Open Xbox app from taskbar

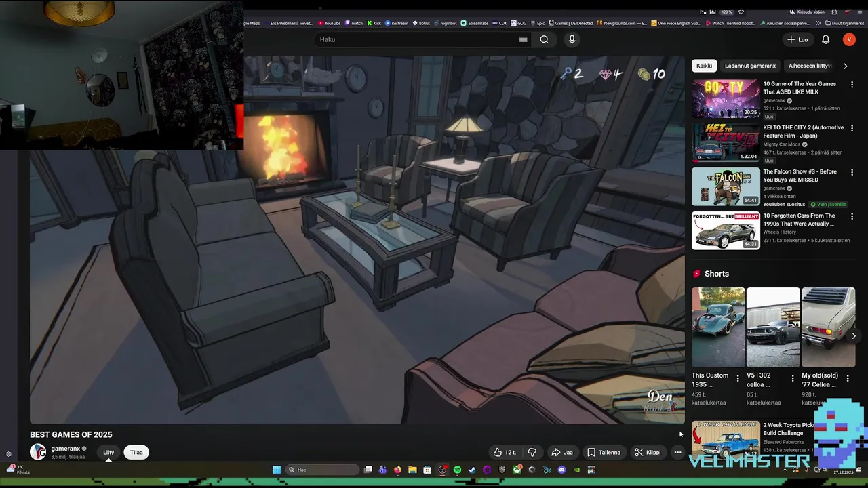(517, 470)
